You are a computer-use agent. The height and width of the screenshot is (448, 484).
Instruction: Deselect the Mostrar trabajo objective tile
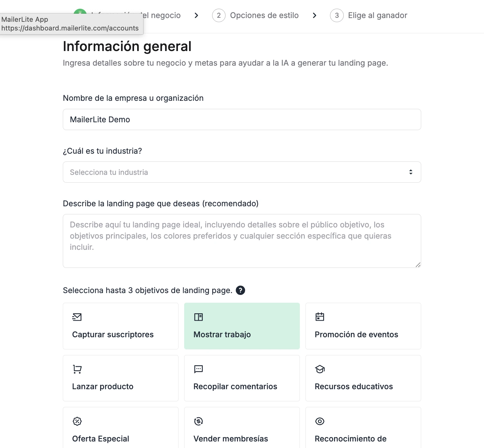(242, 326)
